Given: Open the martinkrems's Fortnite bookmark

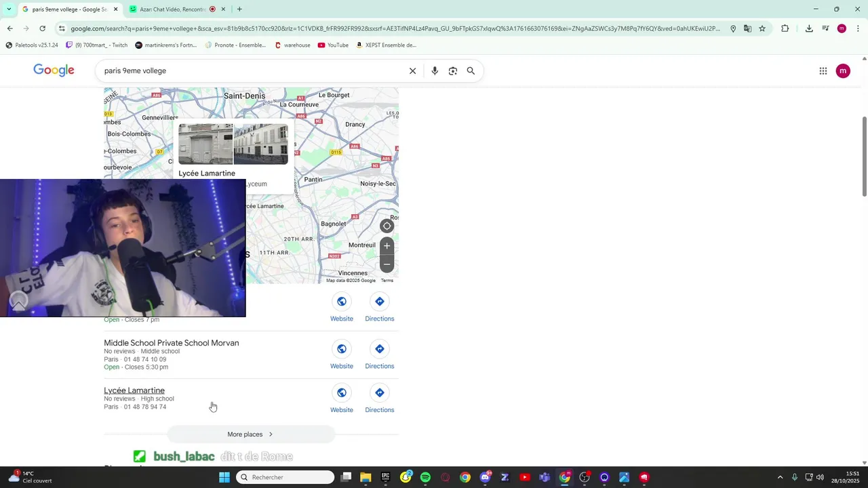Looking at the screenshot, I should point(165,45).
